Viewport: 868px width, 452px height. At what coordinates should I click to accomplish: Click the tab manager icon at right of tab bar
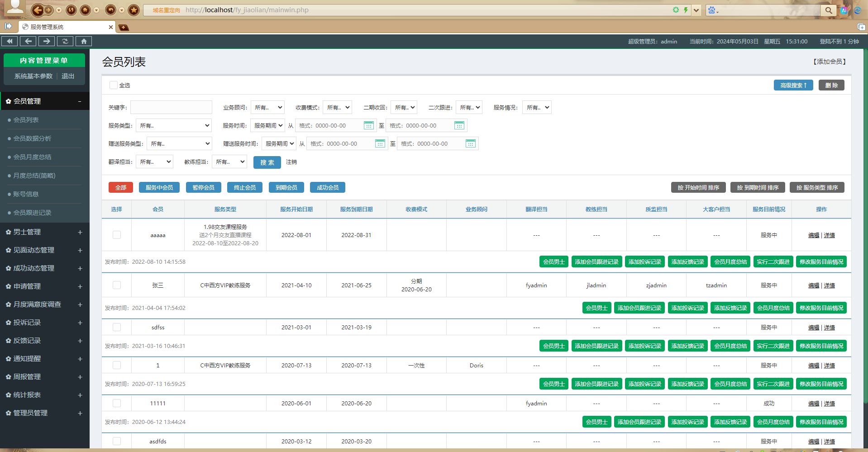(x=861, y=27)
